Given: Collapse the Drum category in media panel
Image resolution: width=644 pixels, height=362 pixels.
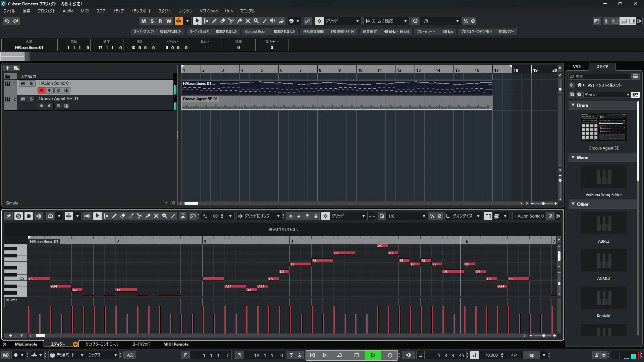Looking at the screenshot, I should coord(573,105).
